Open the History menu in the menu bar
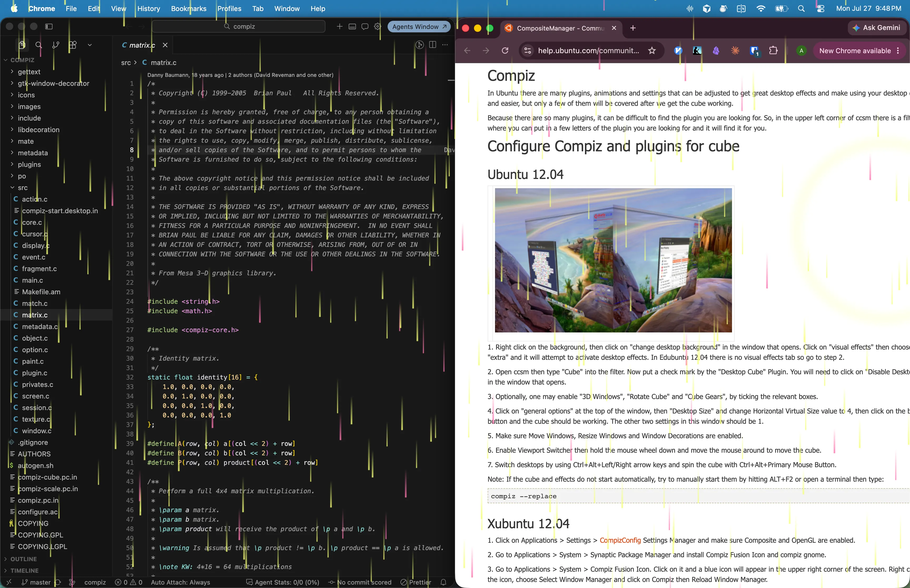The width and height of the screenshot is (910, 588). click(149, 8)
